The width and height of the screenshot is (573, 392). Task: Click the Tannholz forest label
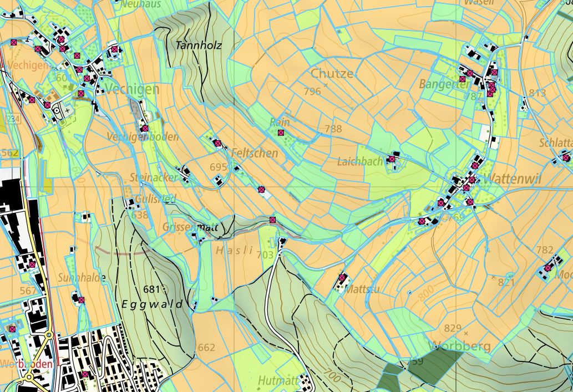[x=198, y=45]
